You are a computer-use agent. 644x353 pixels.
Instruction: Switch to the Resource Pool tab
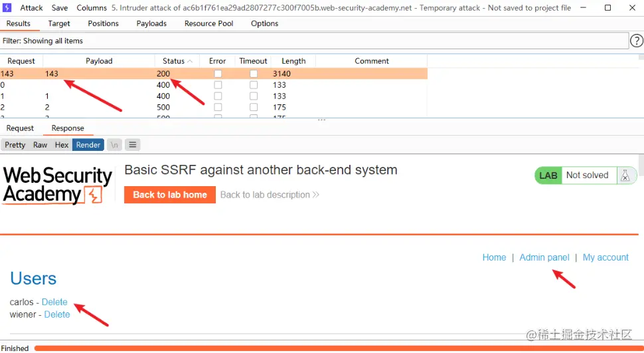pyautogui.click(x=208, y=23)
